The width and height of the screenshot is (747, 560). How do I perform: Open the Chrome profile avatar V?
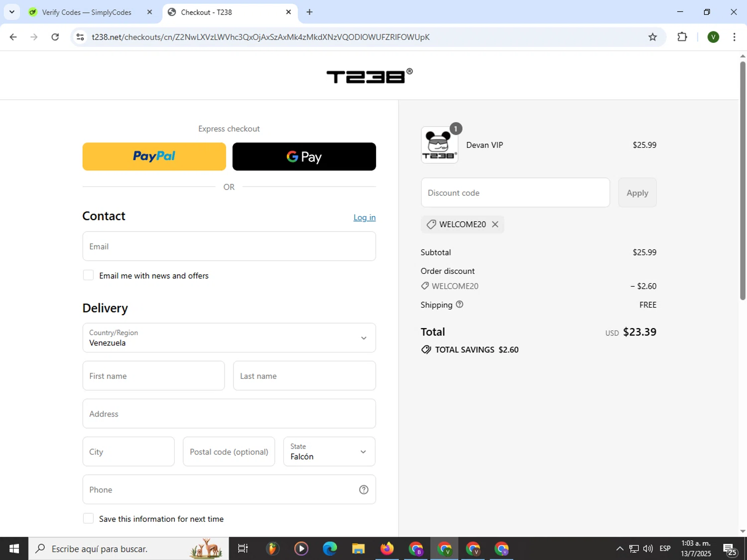[x=713, y=37]
